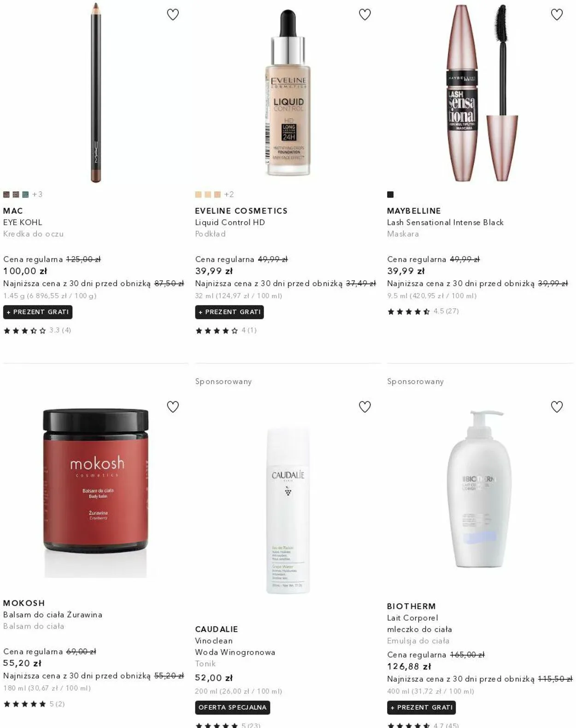Select the black Maybelline mascara swatch

point(390,194)
